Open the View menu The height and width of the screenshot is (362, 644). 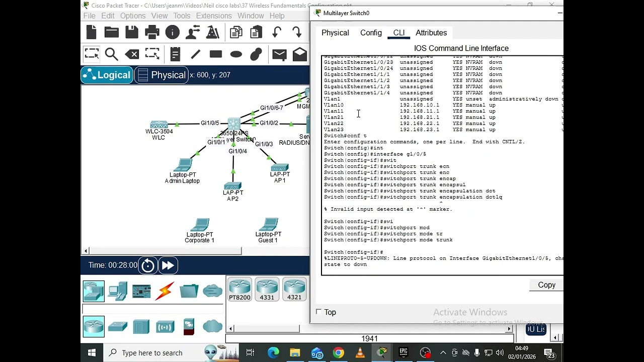[159, 16]
